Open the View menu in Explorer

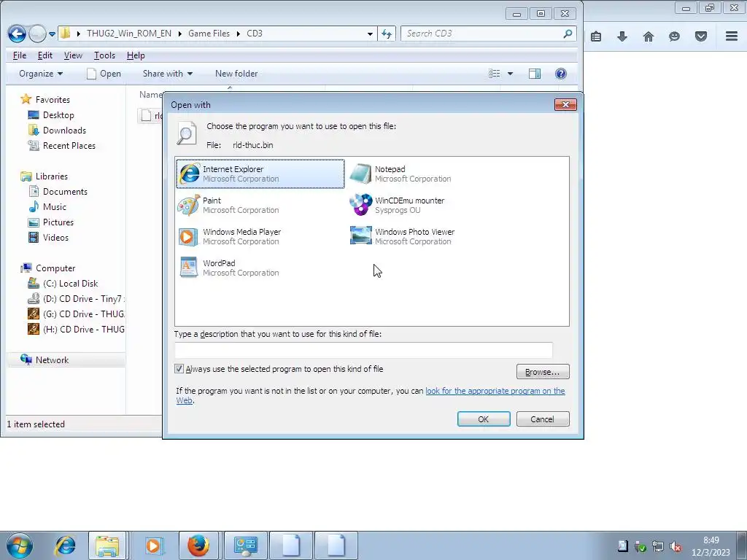pyautogui.click(x=73, y=55)
